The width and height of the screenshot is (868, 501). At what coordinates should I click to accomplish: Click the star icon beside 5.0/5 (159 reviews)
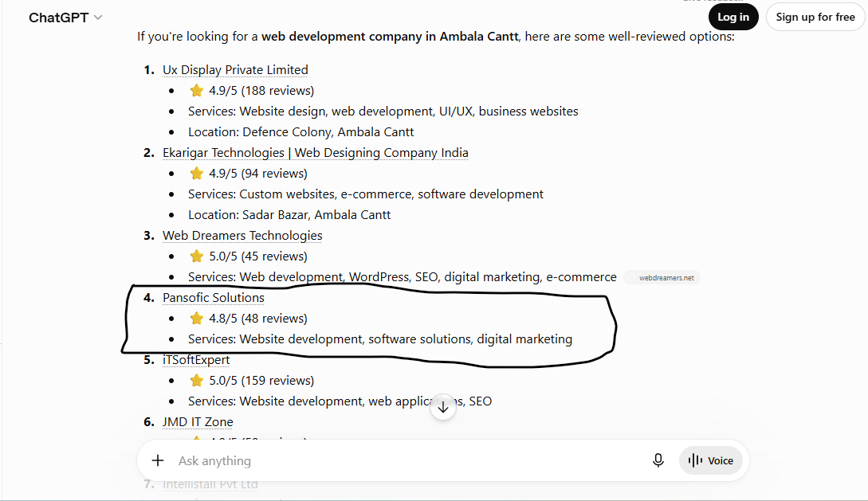click(x=197, y=381)
